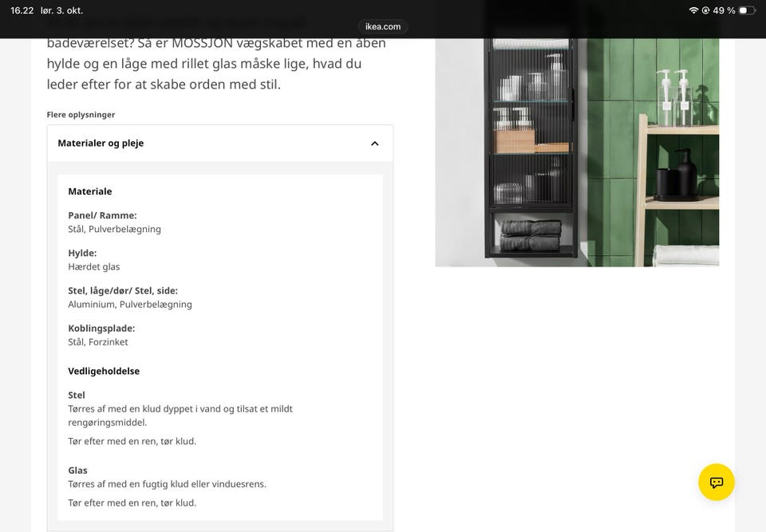Click the 'Glas' care subheading

pos(77,471)
